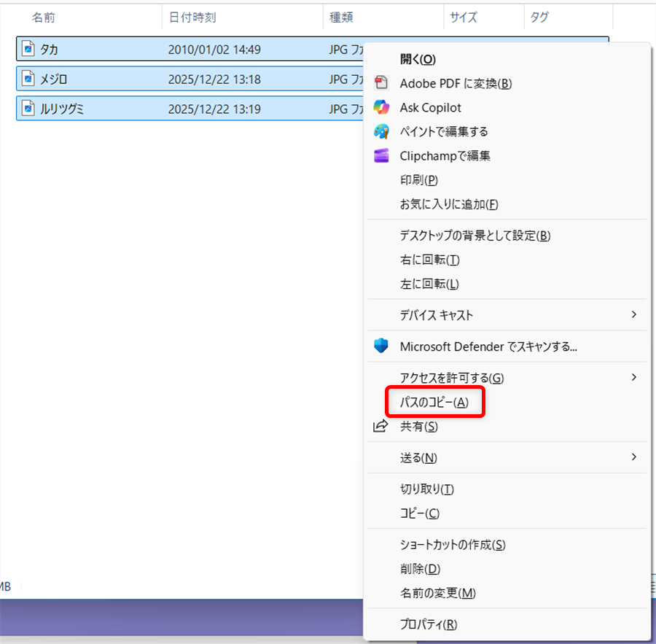The height and width of the screenshot is (644, 656).
Task: Select パスのコピー from the context menu
Action: [435, 402]
